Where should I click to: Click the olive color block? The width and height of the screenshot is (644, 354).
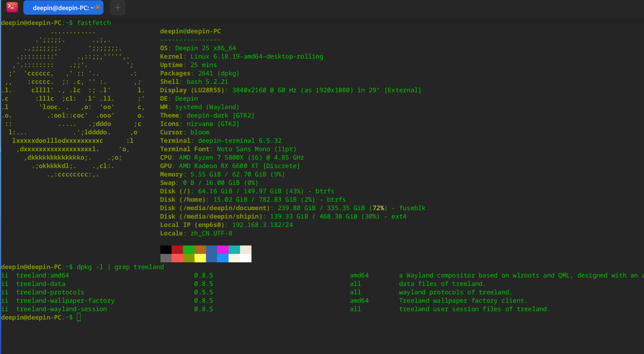click(189, 258)
